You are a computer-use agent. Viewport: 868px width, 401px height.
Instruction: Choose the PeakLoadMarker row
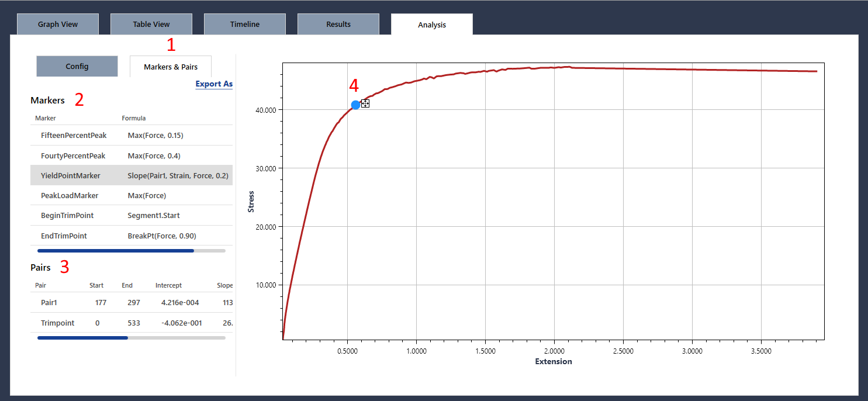(132, 195)
